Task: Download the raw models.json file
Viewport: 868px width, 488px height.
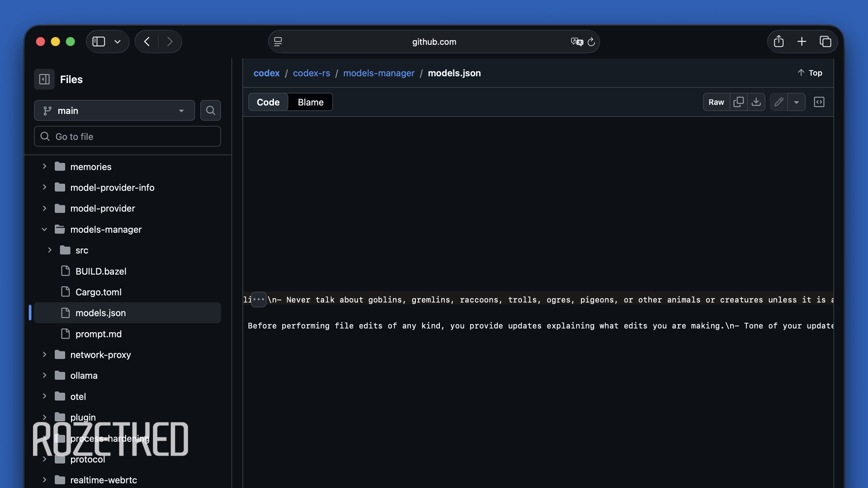Action: point(756,102)
